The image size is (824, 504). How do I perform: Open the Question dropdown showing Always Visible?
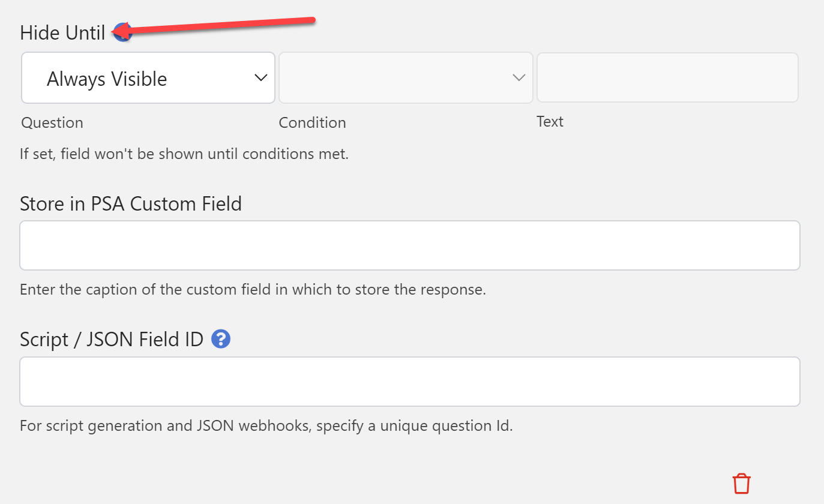coord(148,77)
